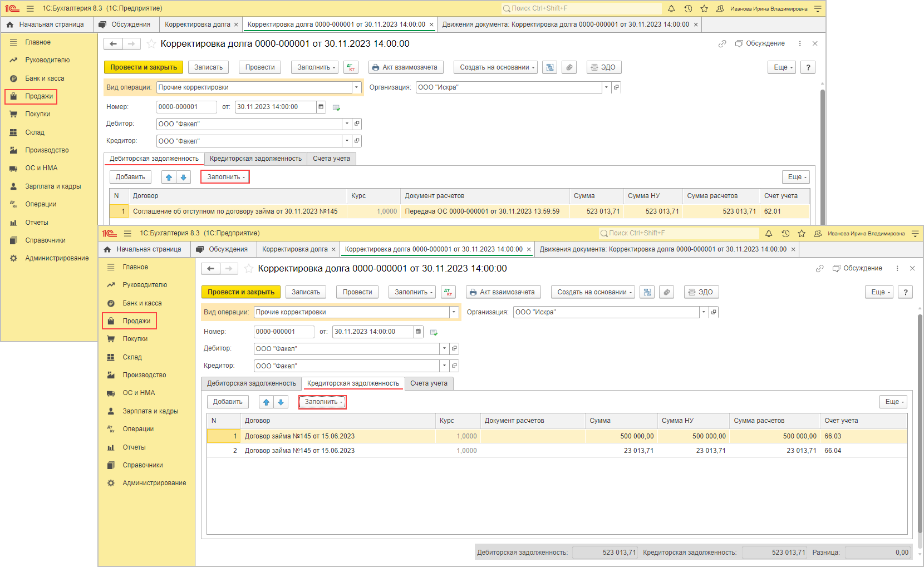Open history clock icon in the front window
Viewport: 924px width, 567px height.
point(785,234)
